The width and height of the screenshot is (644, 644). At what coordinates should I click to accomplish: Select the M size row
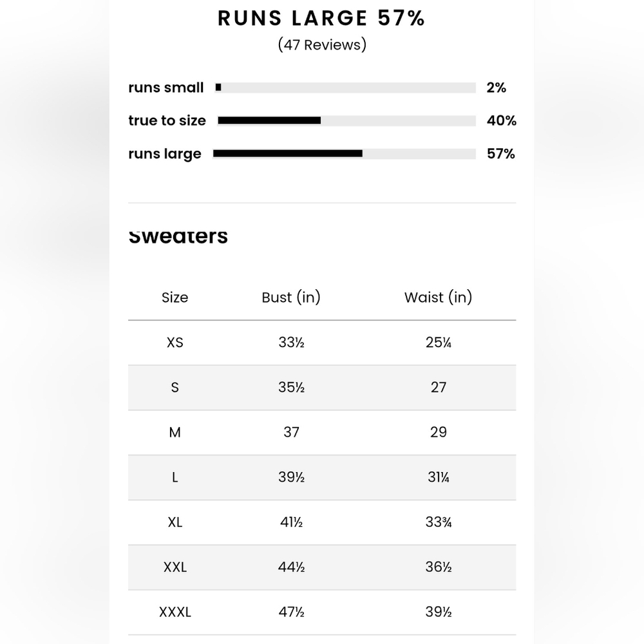322,433
